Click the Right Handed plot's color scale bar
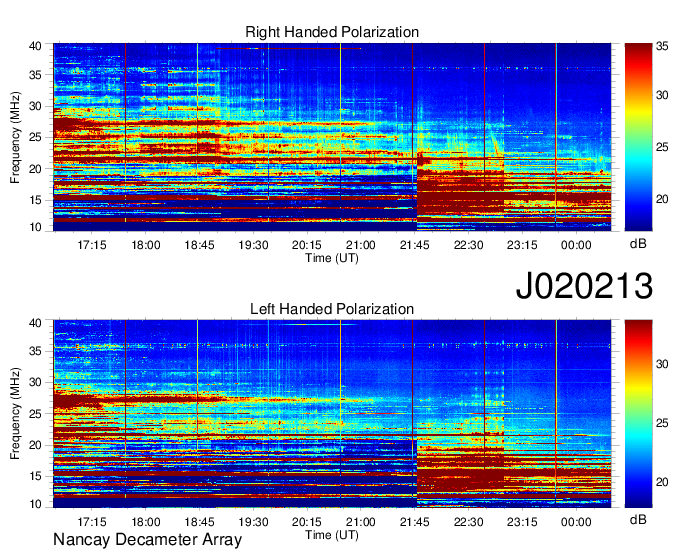Screen dimensions: 680x552 click(x=638, y=137)
